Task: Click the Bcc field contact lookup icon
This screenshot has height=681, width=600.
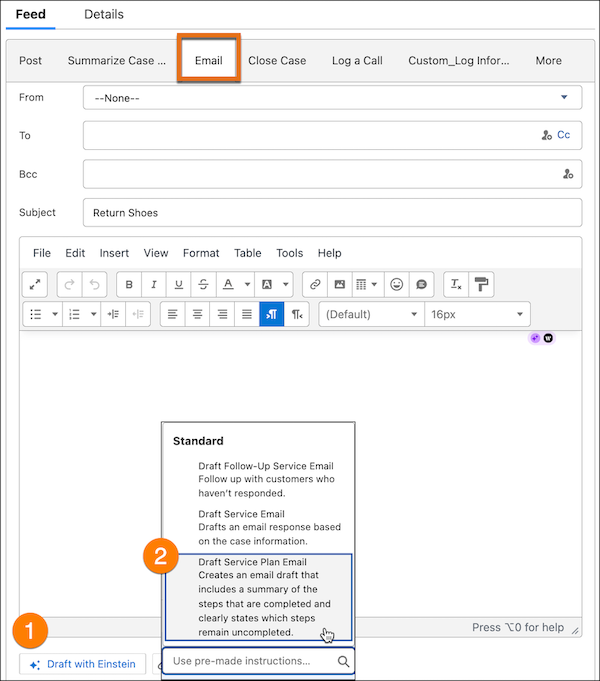Action: click(x=568, y=174)
